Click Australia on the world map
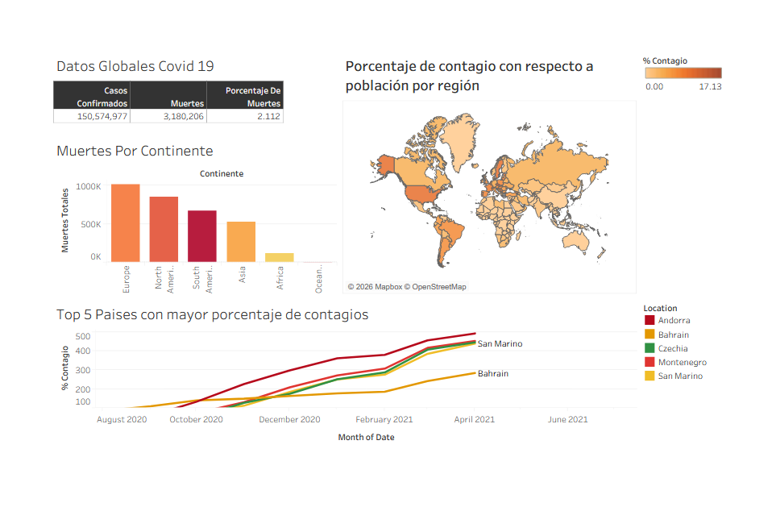Viewport: 776px width, 532px height. click(575, 240)
